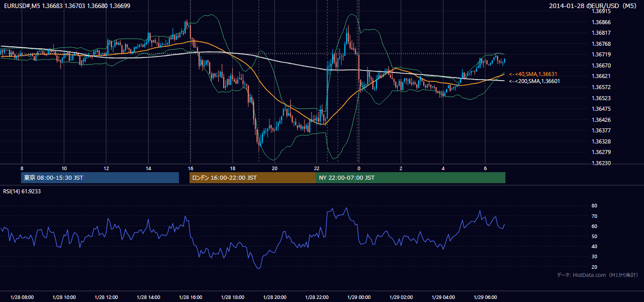Click hour label 16 under the price chart

[190, 168]
